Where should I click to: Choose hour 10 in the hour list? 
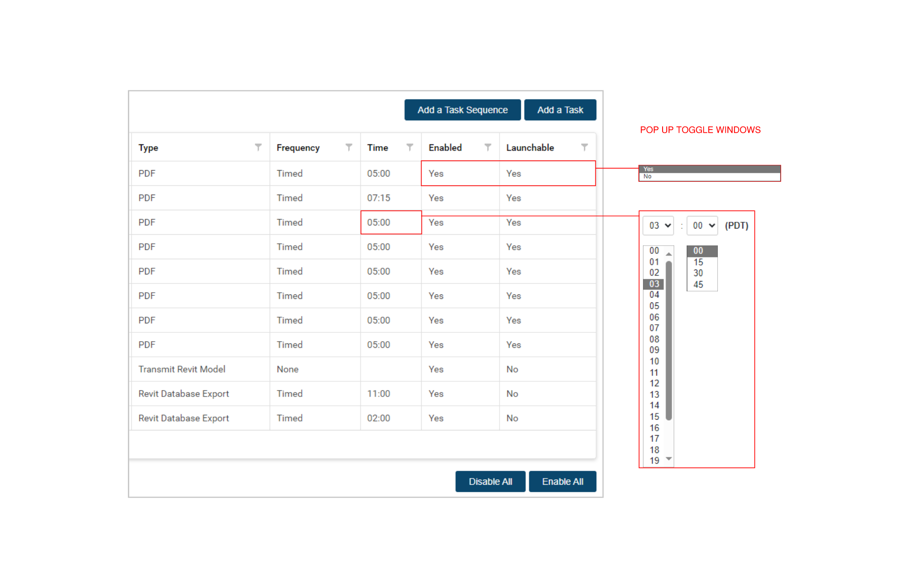tap(654, 361)
